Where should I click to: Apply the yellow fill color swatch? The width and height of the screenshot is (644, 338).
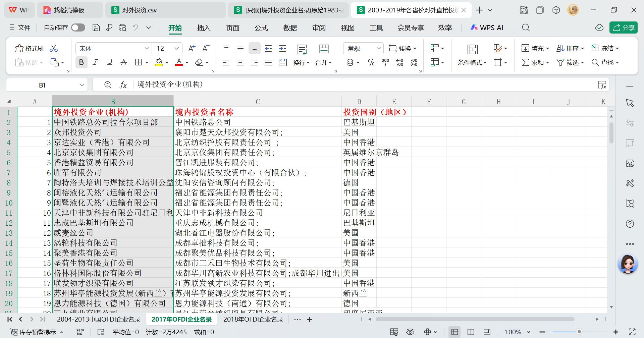coord(159,62)
